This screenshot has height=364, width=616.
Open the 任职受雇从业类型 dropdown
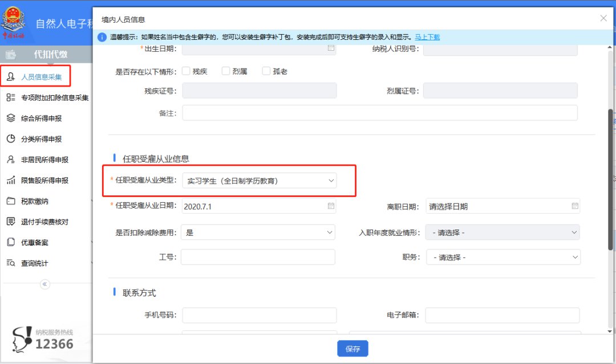point(260,181)
